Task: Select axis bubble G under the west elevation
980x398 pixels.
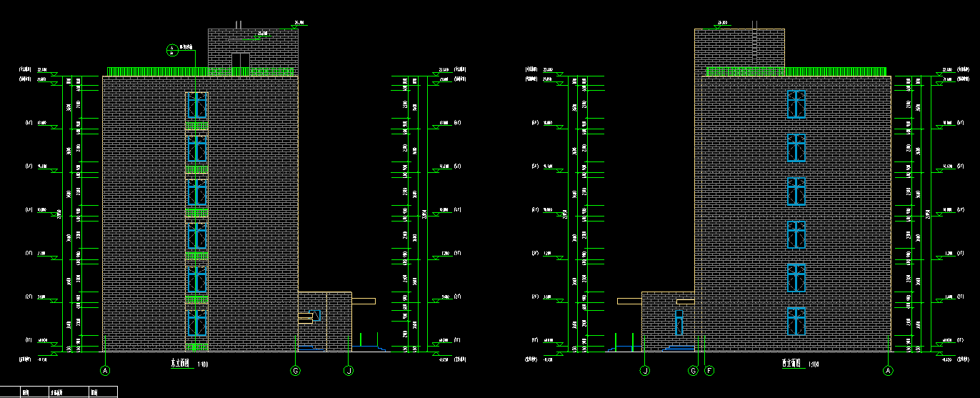Action: click(692, 371)
